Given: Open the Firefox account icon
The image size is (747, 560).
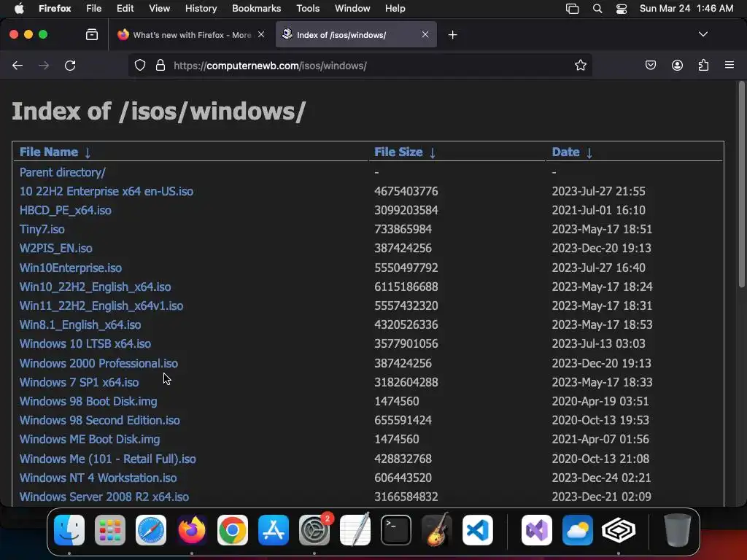Looking at the screenshot, I should click(x=677, y=65).
